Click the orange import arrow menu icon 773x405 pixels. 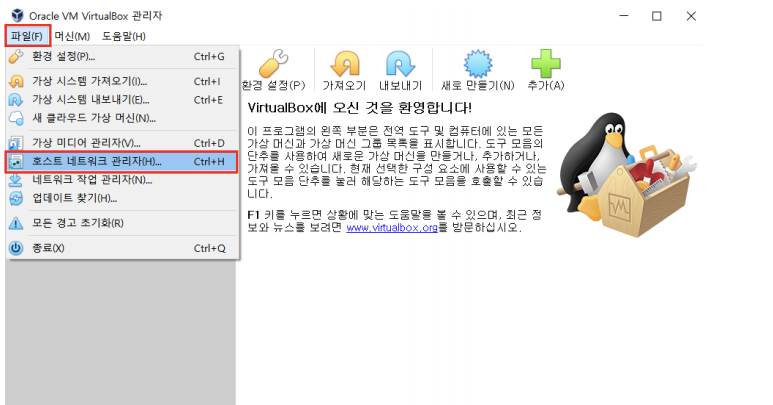[16, 81]
